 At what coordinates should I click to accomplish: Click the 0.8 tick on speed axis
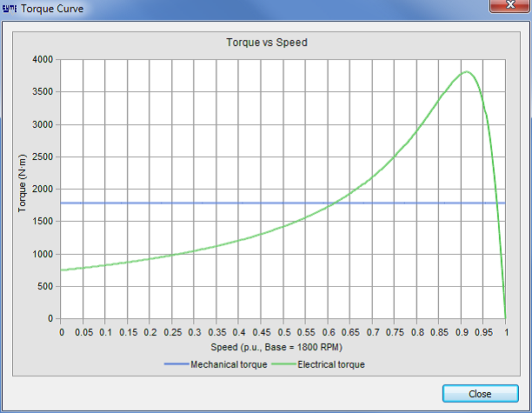(417, 332)
